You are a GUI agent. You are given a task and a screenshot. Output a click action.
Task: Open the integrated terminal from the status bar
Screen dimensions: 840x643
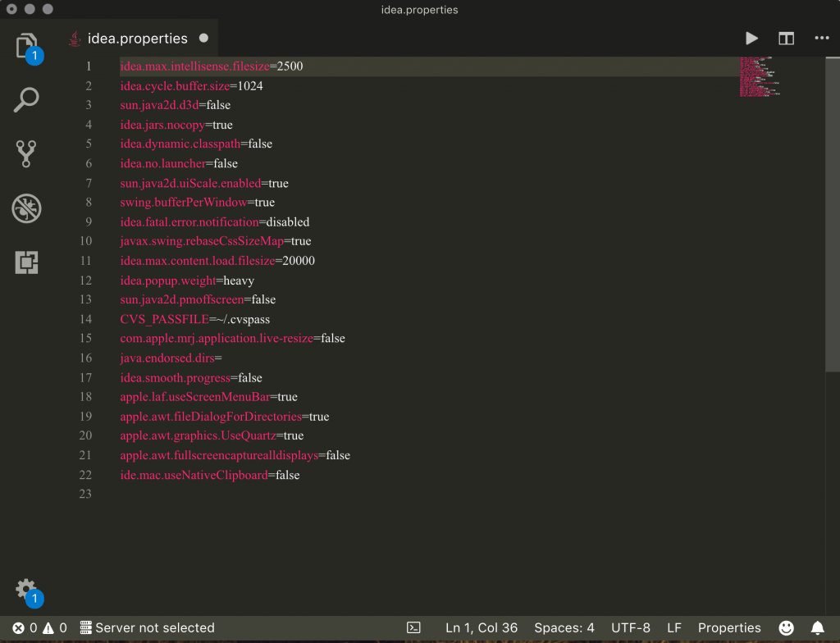[x=412, y=627]
